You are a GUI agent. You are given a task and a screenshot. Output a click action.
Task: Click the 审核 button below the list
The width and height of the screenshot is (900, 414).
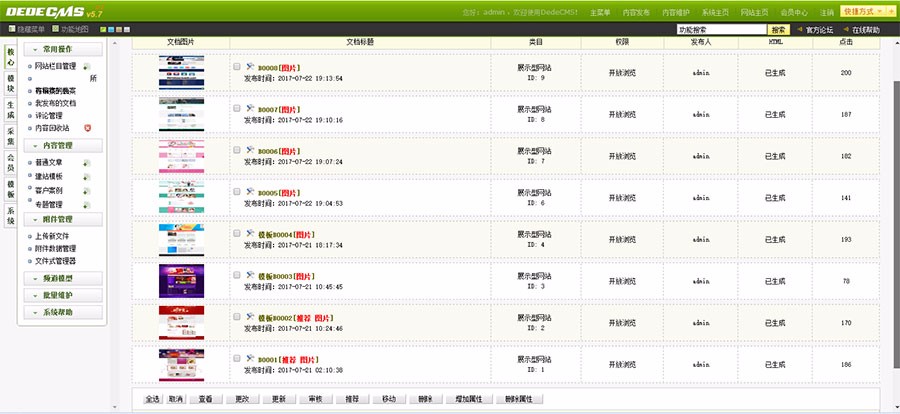pyautogui.click(x=315, y=399)
